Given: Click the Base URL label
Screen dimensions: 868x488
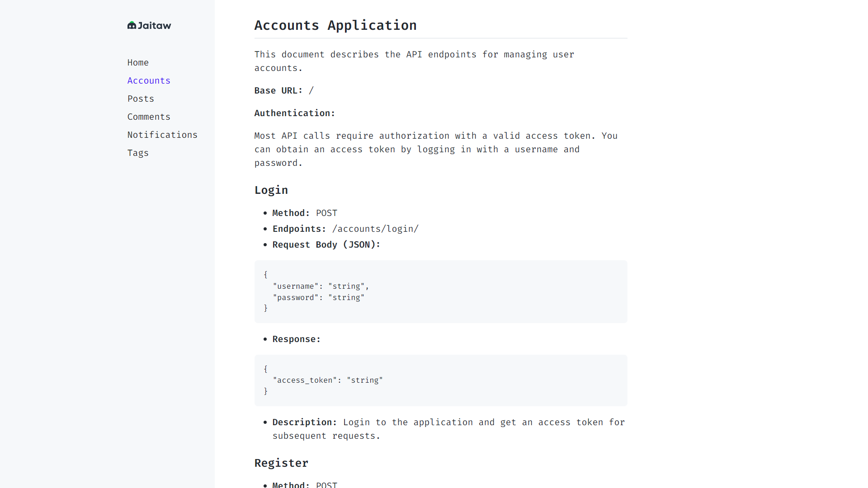Looking at the screenshot, I should pos(278,90).
